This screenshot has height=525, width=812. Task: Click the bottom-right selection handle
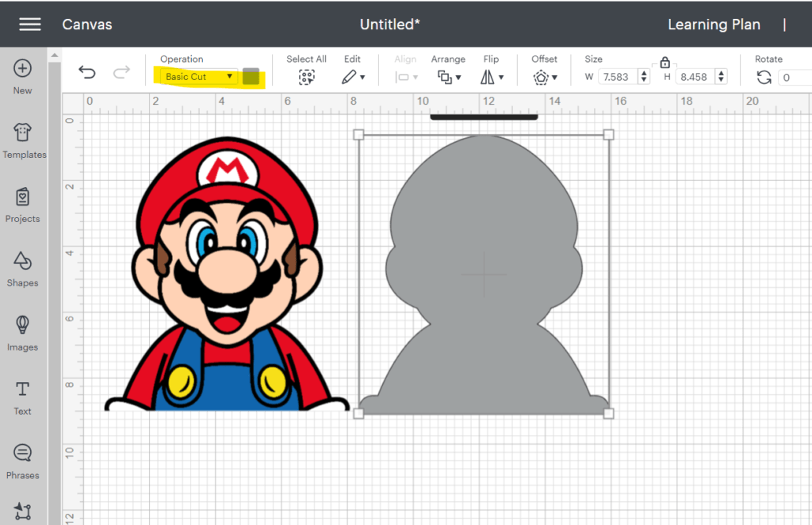tap(608, 413)
